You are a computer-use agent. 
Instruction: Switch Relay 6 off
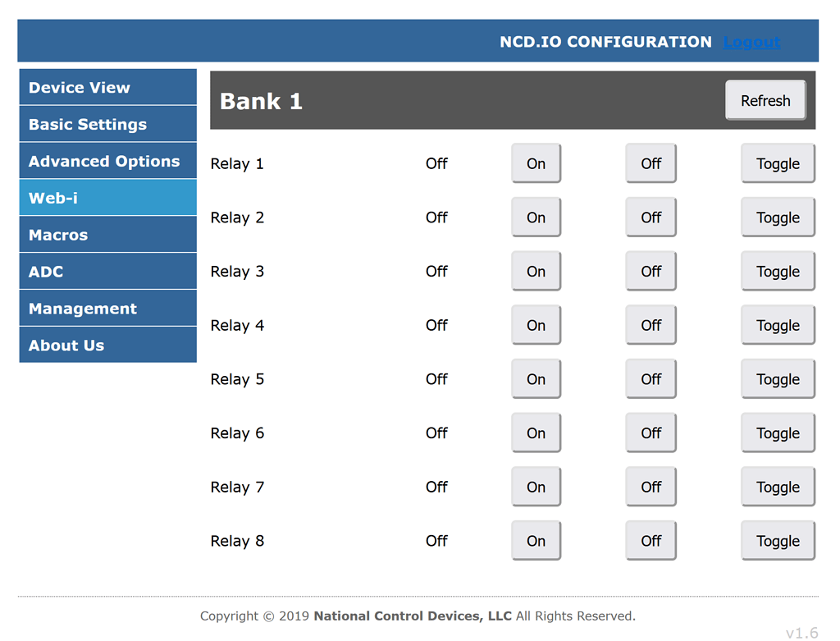(651, 433)
